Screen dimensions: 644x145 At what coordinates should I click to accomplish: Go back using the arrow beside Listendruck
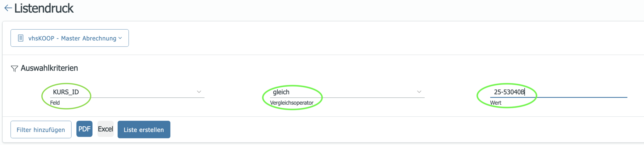pos(8,8)
